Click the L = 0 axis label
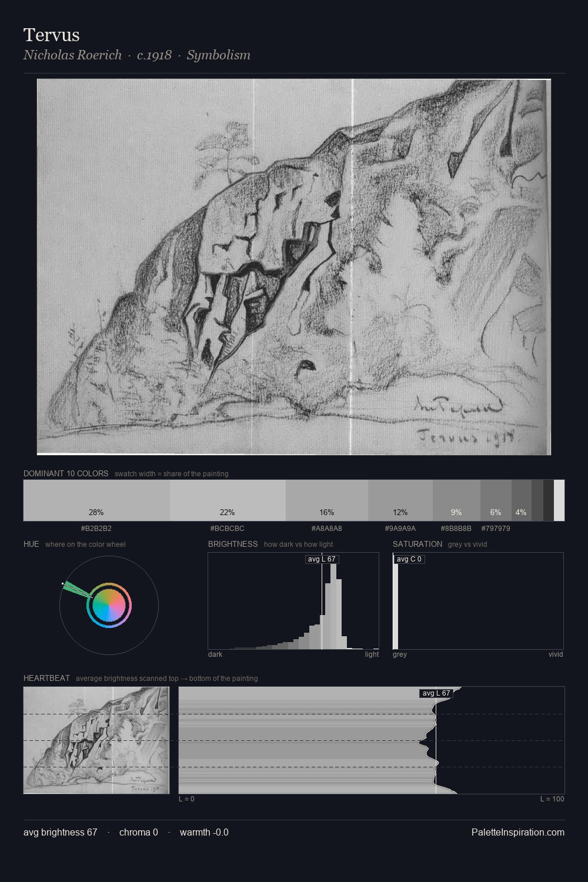 pyautogui.click(x=186, y=799)
